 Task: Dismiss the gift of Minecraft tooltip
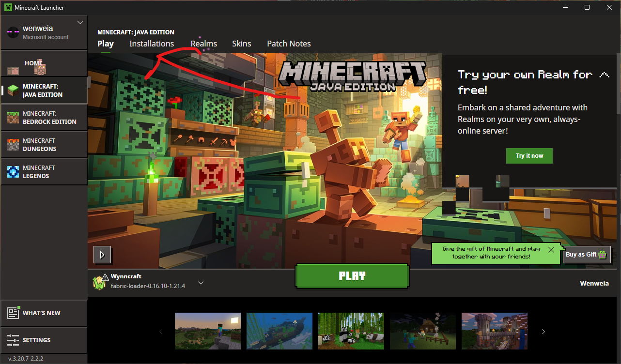pos(551,250)
